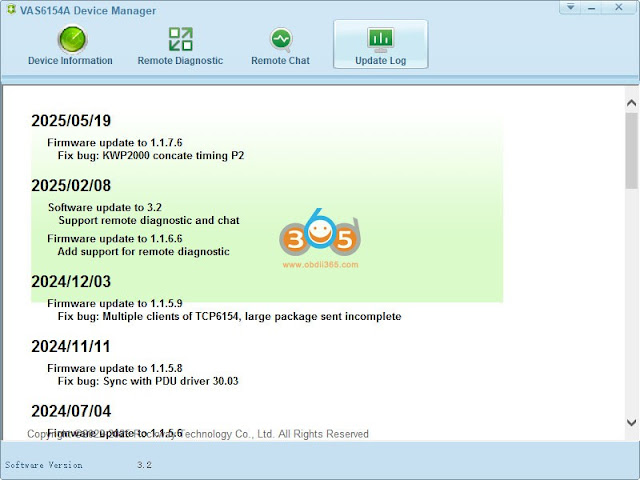Click the vertical scrollbar thumb
The width and height of the screenshot is (640, 480).
[631, 150]
